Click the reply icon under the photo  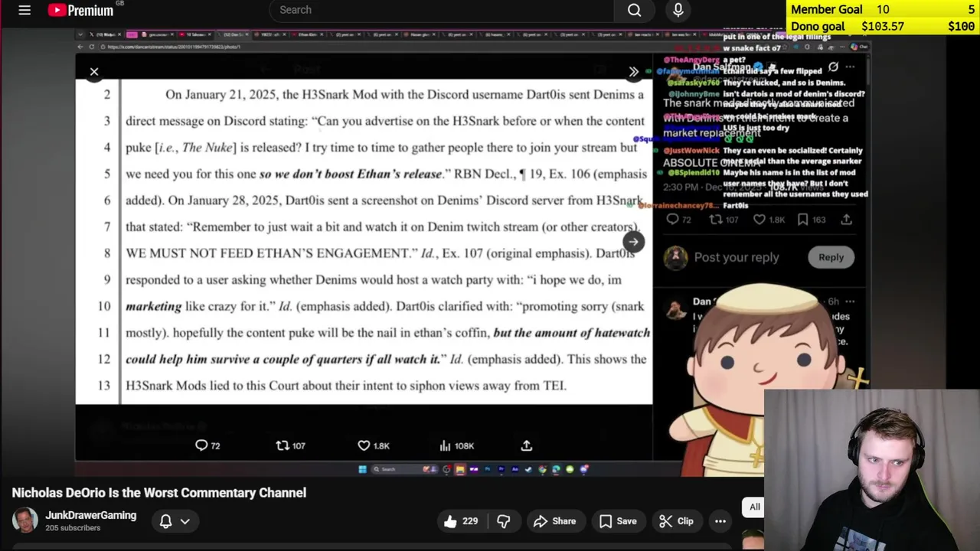(201, 445)
